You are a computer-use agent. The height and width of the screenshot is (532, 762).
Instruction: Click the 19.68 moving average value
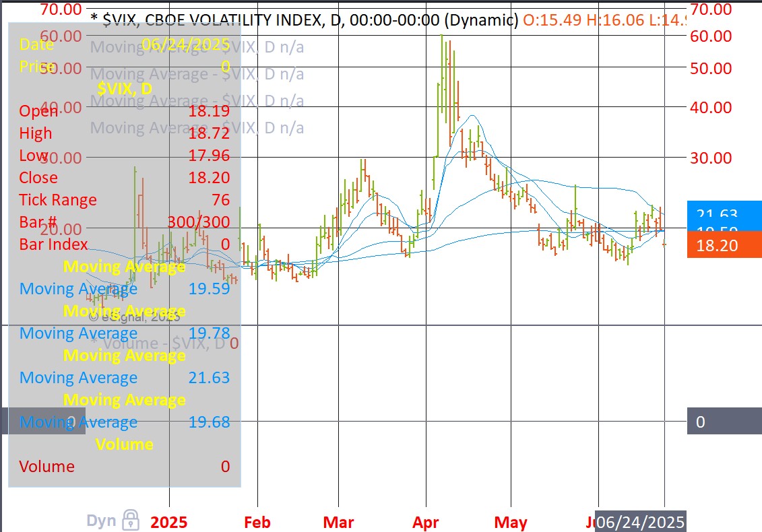click(x=209, y=422)
